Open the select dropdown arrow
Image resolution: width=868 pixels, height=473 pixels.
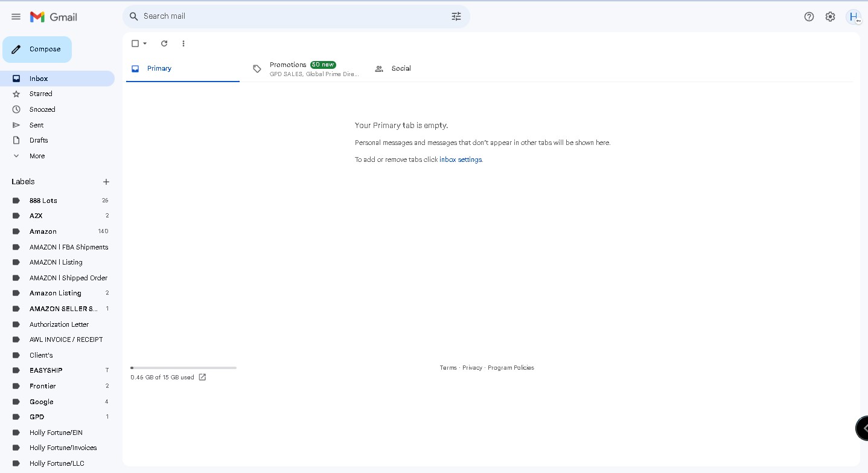tap(145, 43)
